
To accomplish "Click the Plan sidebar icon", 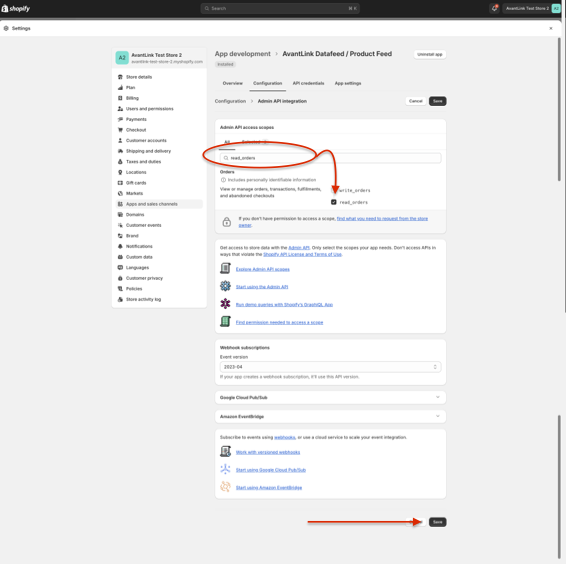I will pos(120,88).
